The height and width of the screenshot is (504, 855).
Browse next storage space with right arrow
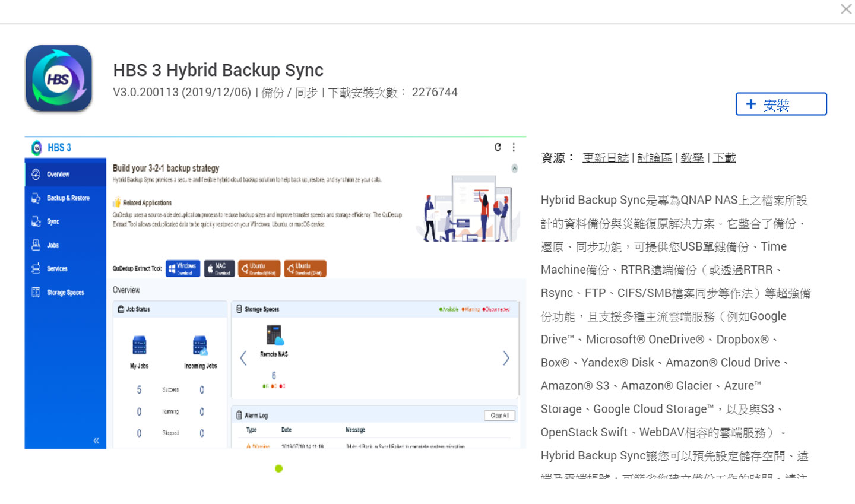[x=506, y=358]
